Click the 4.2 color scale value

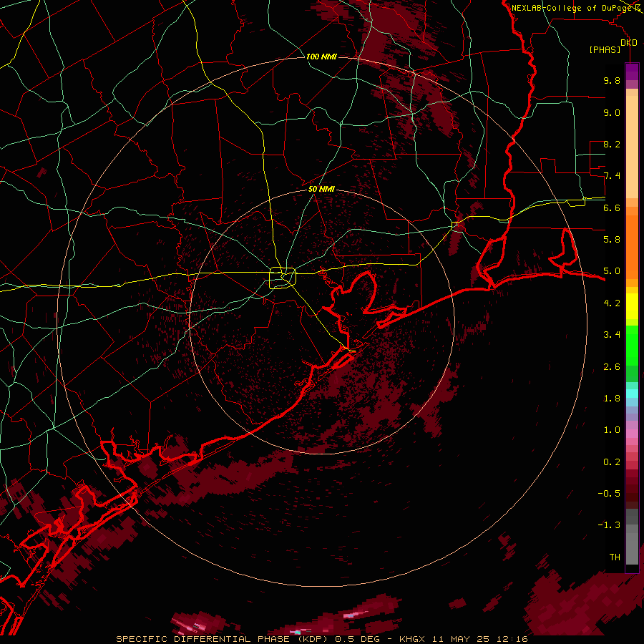pos(612,303)
